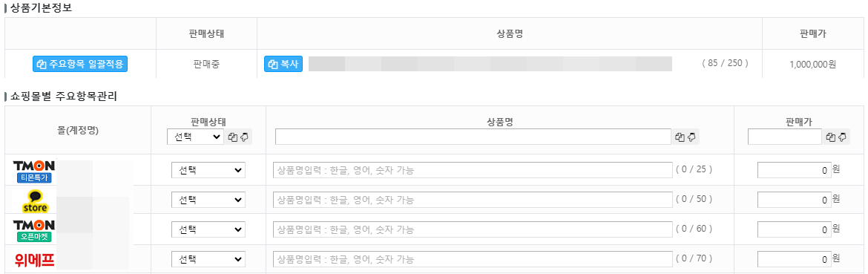Open the header 판매상태 선택 dropdown
Screen dimensions: 868x274
pos(195,137)
